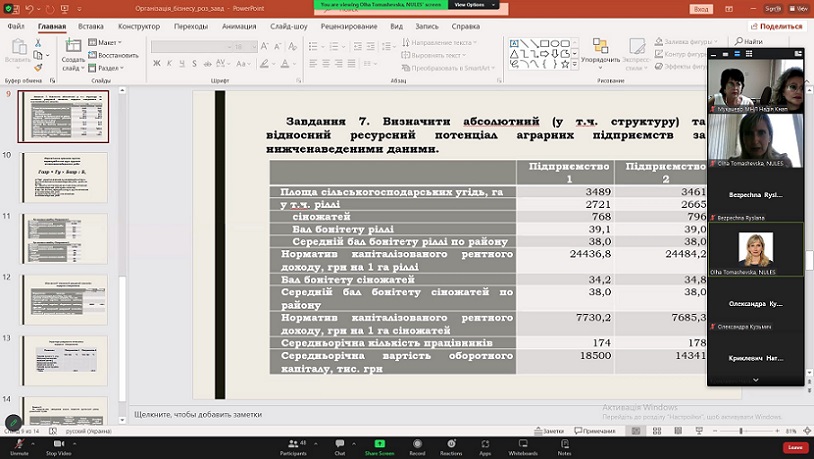Image resolution: width=814 pixels, height=459 pixels.
Task: Open Zoom Apps
Action: coord(485,447)
